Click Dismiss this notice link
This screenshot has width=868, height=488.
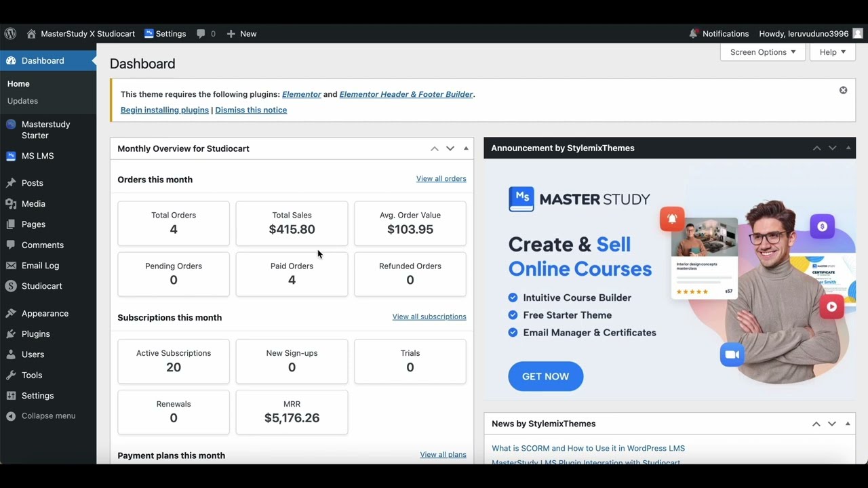click(251, 110)
